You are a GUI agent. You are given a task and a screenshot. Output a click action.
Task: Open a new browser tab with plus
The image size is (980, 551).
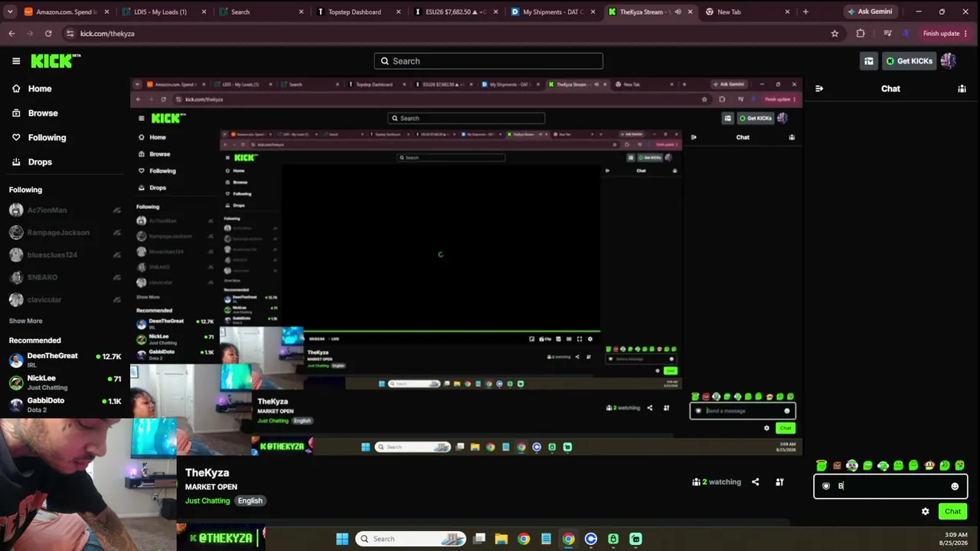point(805,11)
